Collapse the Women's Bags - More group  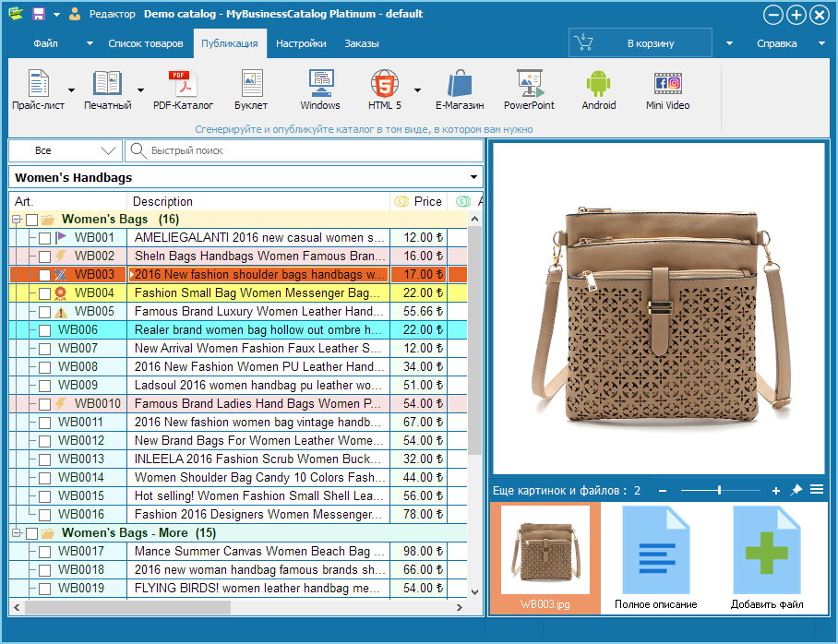pos(16,533)
